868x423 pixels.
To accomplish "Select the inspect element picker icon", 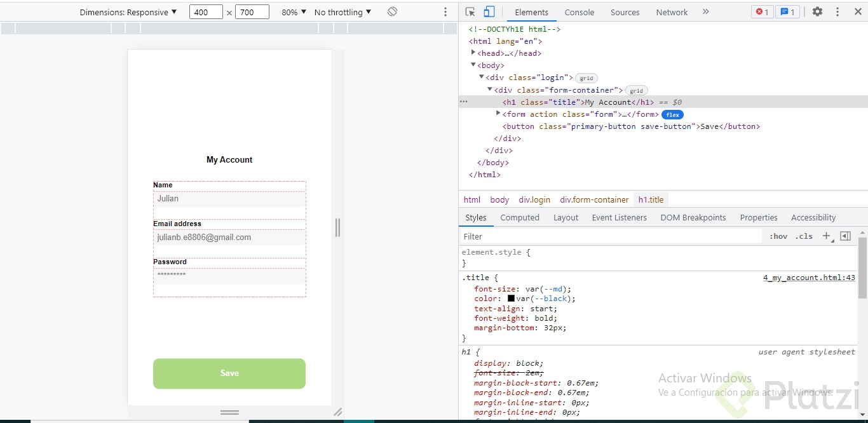I will coord(470,12).
